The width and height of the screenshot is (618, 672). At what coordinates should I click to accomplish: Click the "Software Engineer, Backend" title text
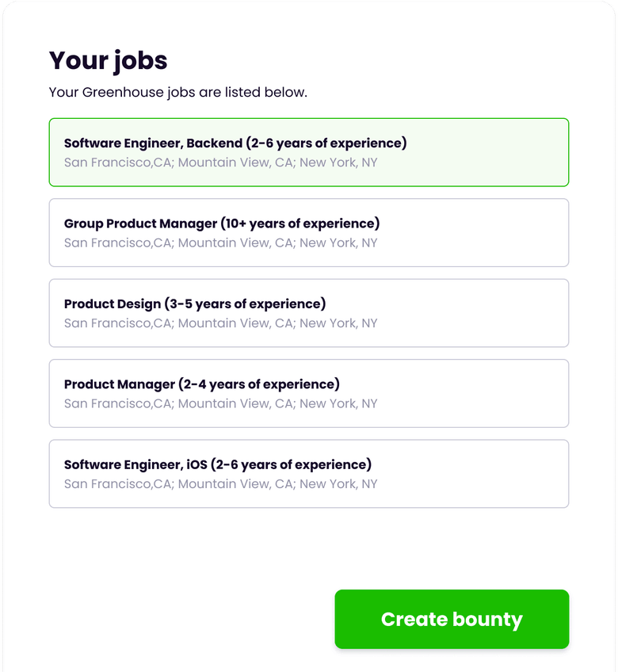tap(235, 143)
